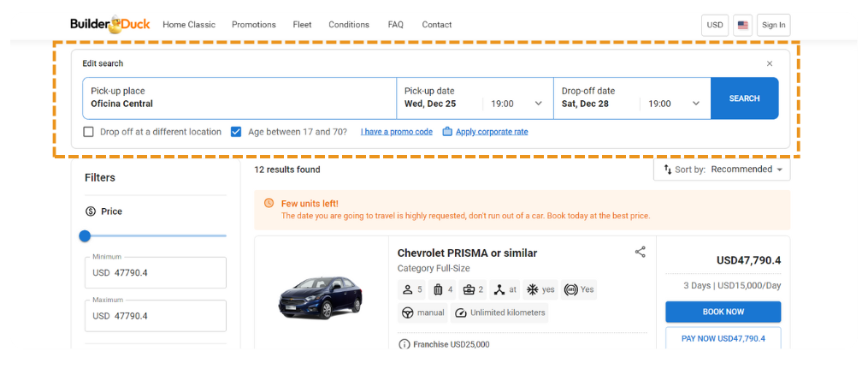Click the BuilderDuck logo
The width and height of the screenshot is (868, 369).
click(109, 25)
